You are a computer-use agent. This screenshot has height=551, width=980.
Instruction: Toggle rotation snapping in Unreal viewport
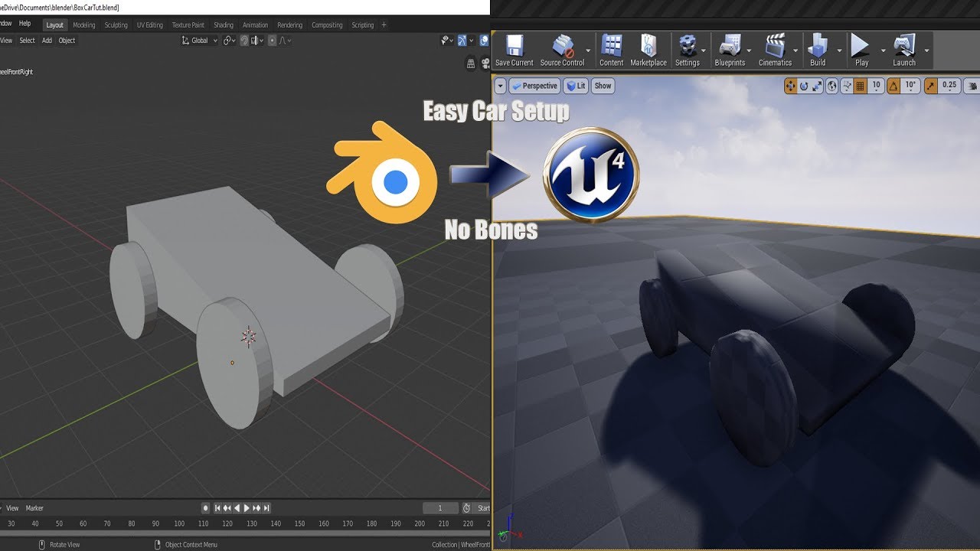click(893, 86)
